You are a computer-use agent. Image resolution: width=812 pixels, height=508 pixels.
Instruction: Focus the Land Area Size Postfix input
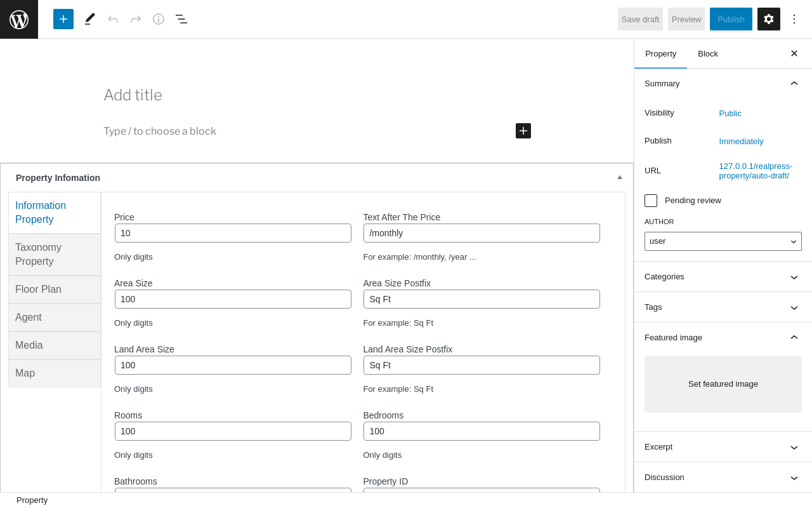(481, 365)
